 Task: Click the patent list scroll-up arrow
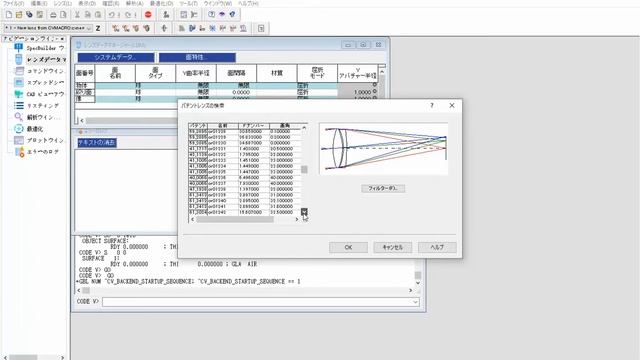[x=304, y=128]
